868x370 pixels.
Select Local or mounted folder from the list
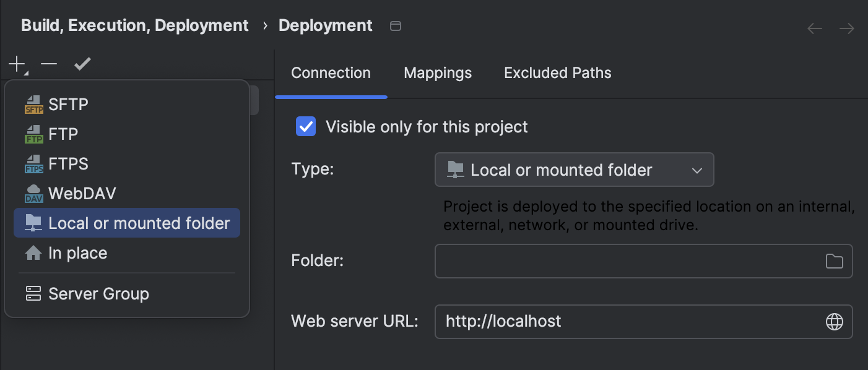[127, 223]
